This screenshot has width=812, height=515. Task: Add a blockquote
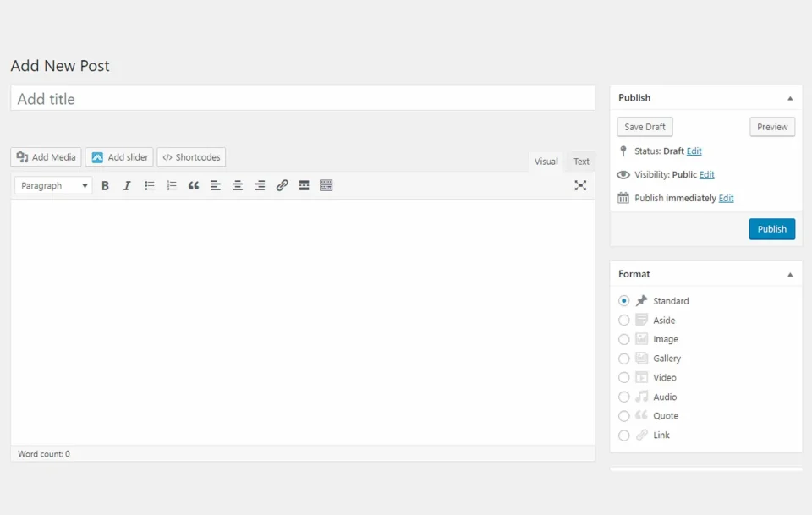click(194, 186)
